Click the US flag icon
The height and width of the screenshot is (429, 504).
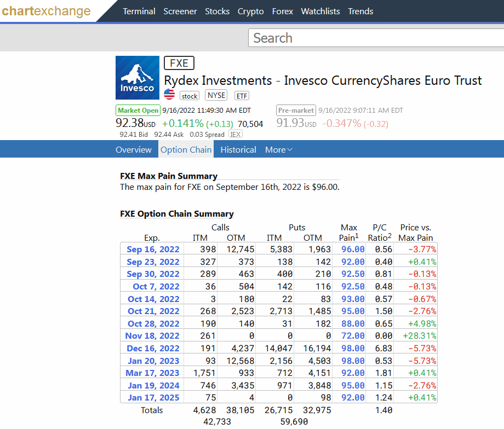(x=170, y=95)
